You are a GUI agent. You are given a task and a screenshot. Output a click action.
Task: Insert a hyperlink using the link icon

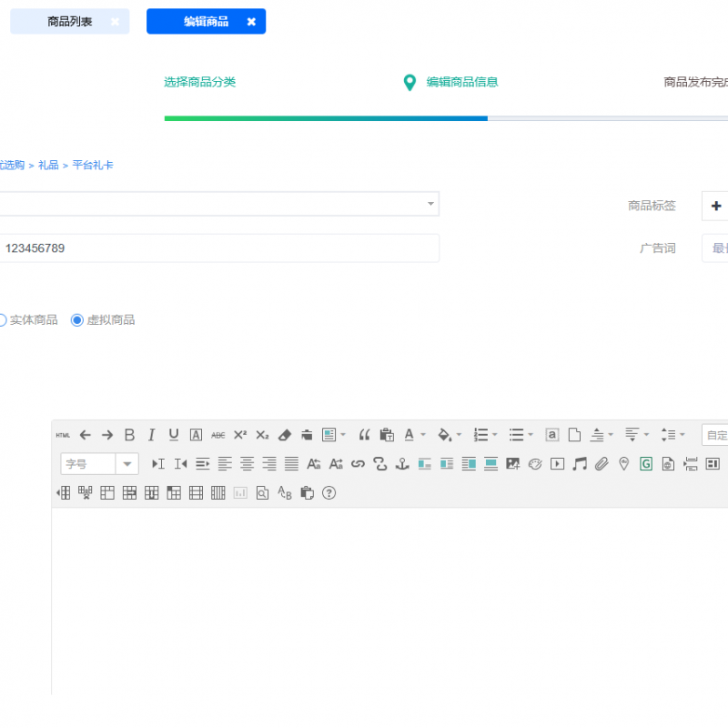click(x=358, y=464)
